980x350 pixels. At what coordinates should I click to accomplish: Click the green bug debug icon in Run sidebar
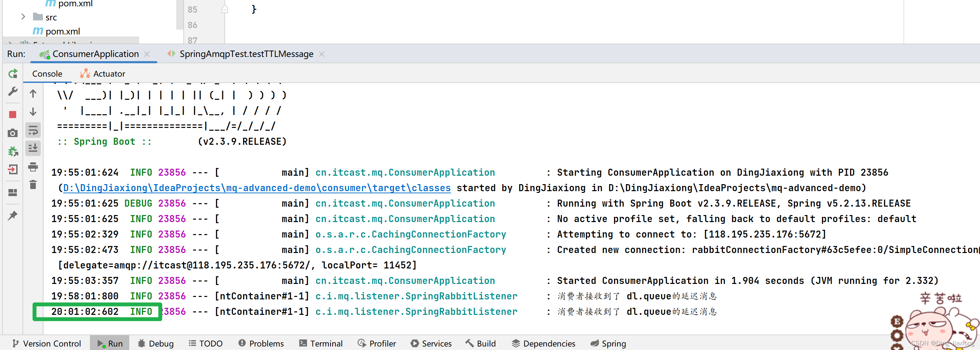[13, 151]
